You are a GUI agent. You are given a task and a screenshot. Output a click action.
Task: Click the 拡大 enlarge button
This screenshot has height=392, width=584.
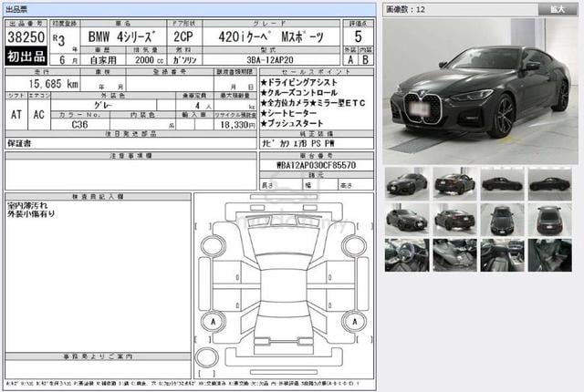[558, 9]
